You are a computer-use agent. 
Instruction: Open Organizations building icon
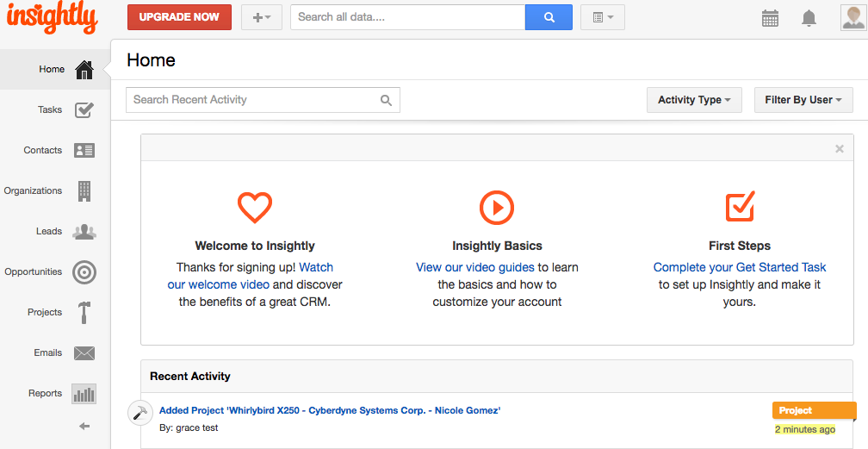tap(84, 190)
